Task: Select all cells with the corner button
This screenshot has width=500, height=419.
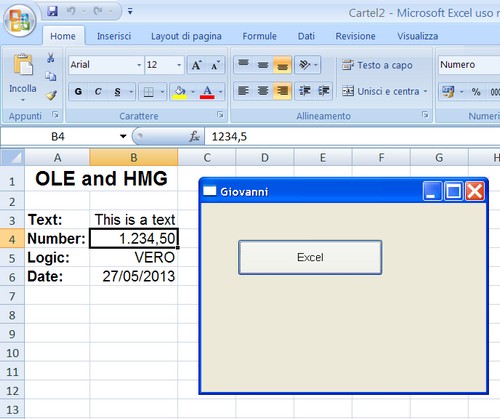Action: click(12, 157)
